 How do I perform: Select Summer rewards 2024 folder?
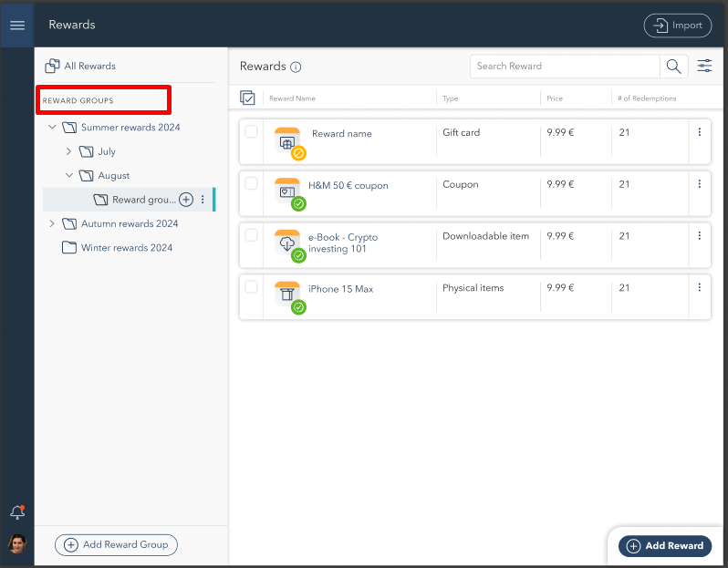click(x=130, y=127)
